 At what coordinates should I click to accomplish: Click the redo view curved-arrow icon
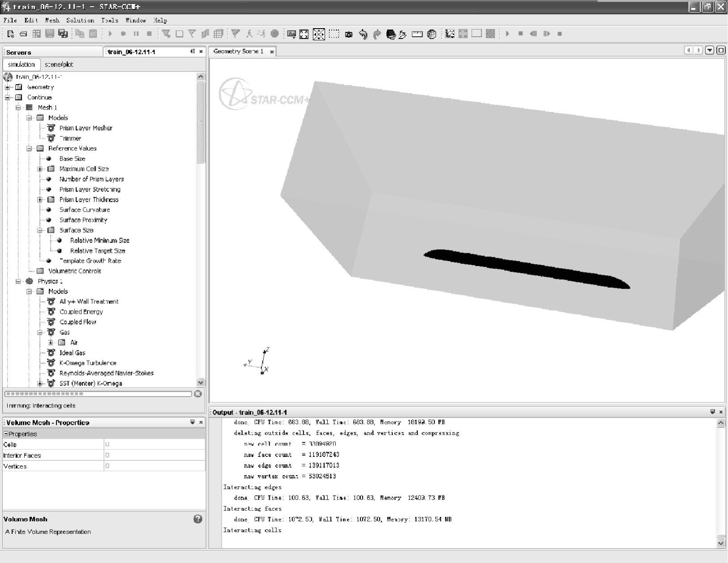click(x=377, y=34)
